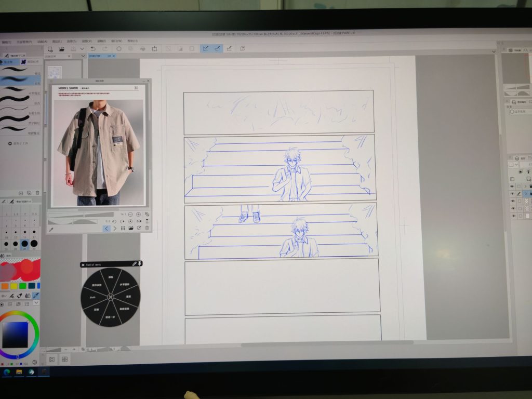Screen dimensions: 532x399
Task: Pick the orange color swatch
Action: (5, 286)
